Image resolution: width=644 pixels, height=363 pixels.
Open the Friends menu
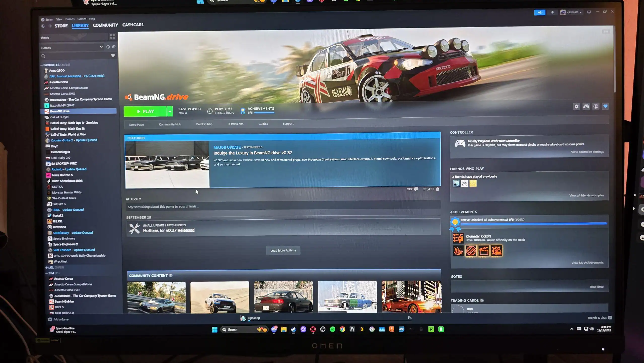click(70, 19)
